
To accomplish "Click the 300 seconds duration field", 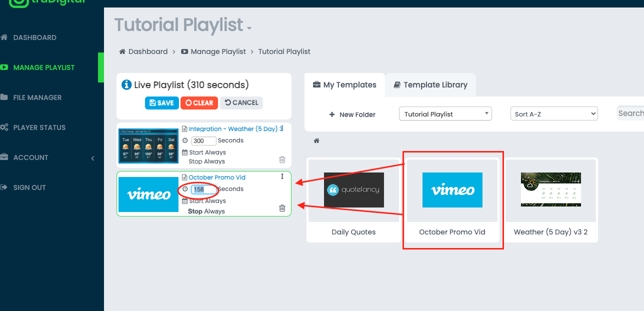I will 204,141.
